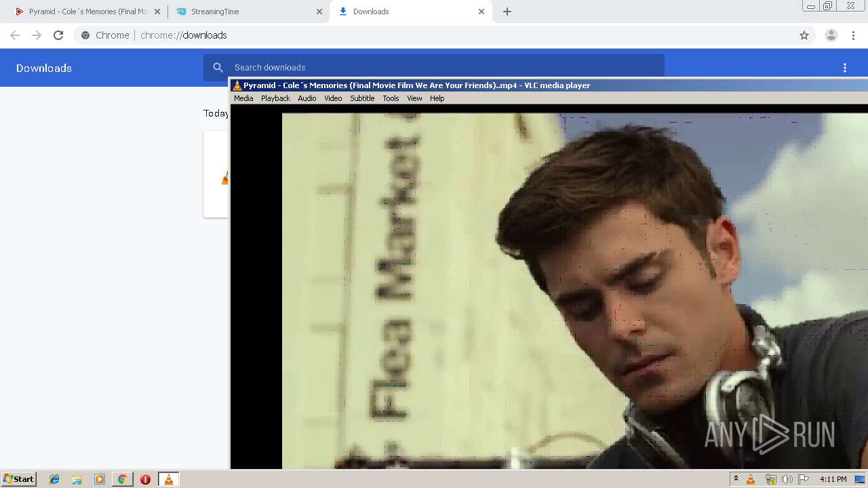The image size is (868, 488).
Task: Click the Show desktop button
Action: click(861, 479)
